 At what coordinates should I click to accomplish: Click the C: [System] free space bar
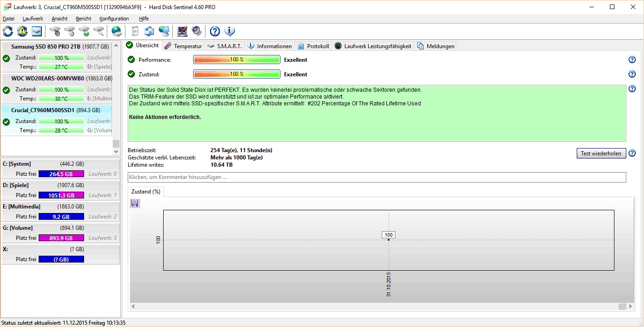[61, 174]
